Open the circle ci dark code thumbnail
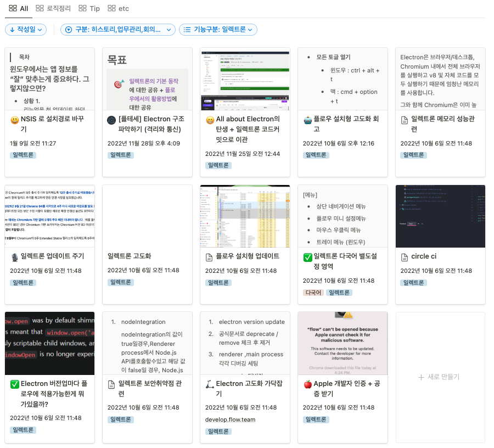 [x=440, y=216]
